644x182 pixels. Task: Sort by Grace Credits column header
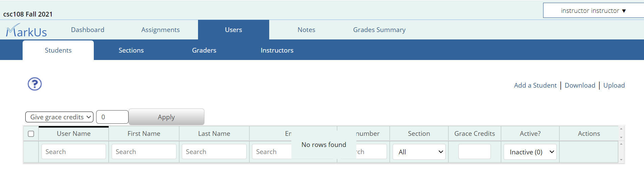coord(475,133)
